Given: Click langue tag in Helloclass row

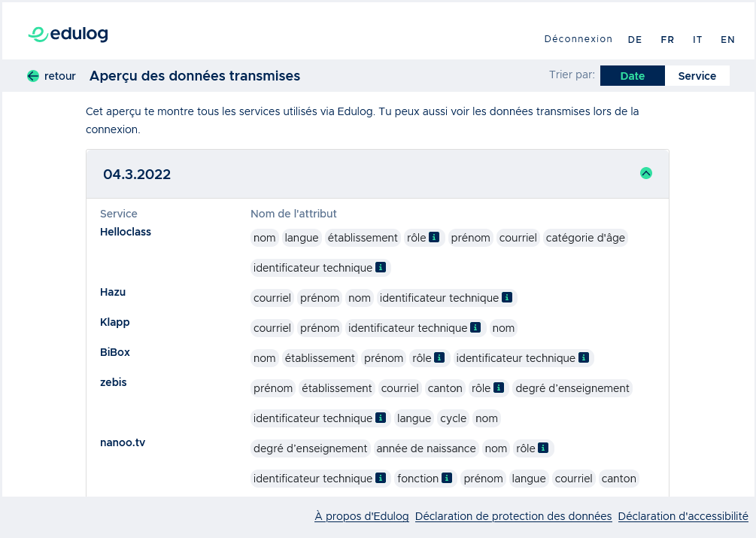Looking at the screenshot, I should [x=302, y=238].
